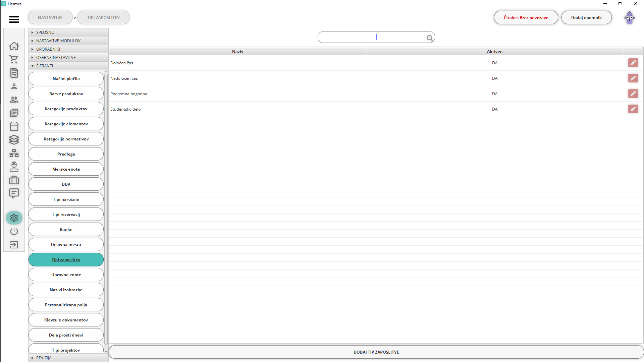Open Kategorije elementov list
Viewport: 644px width, 362px height.
[x=66, y=124]
